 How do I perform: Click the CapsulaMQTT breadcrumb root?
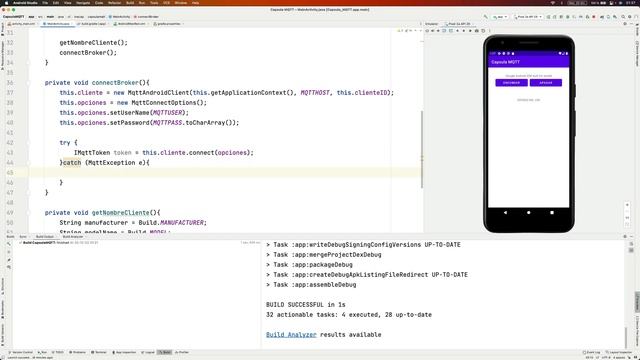click(x=13, y=17)
